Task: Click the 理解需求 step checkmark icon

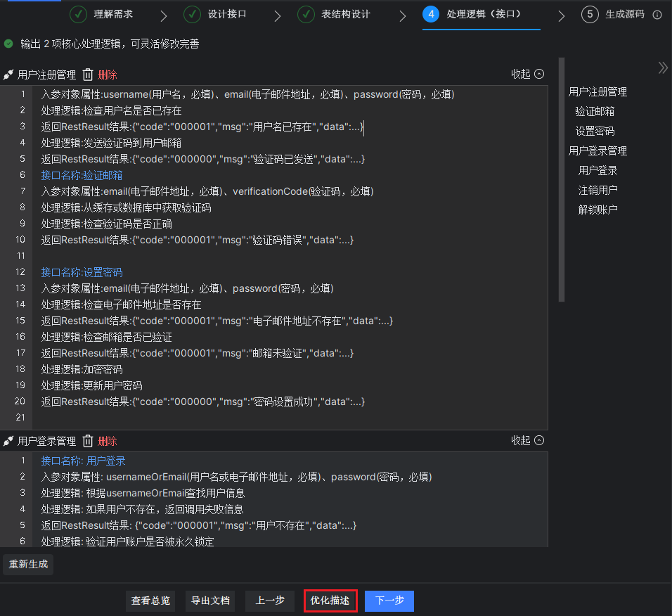Action: [x=78, y=14]
